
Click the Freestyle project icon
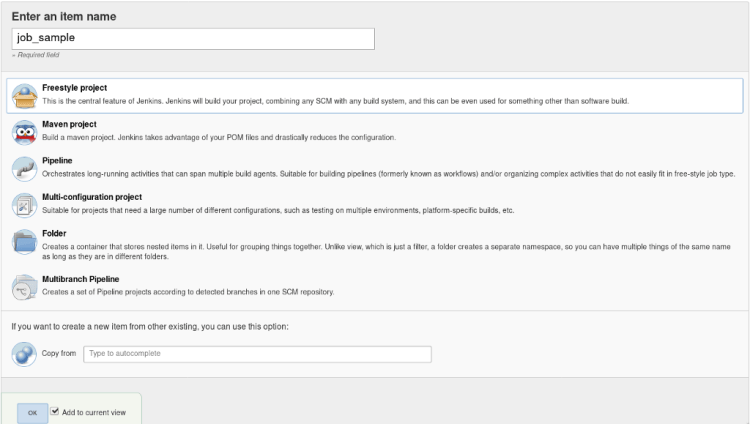tap(24, 95)
